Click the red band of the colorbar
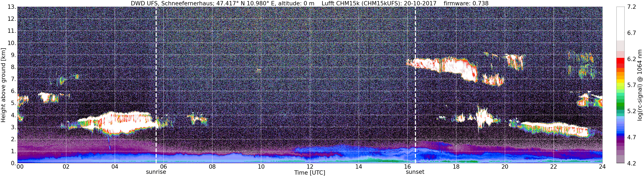The width and height of the screenshot is (644, 177). tap(620, 60)
